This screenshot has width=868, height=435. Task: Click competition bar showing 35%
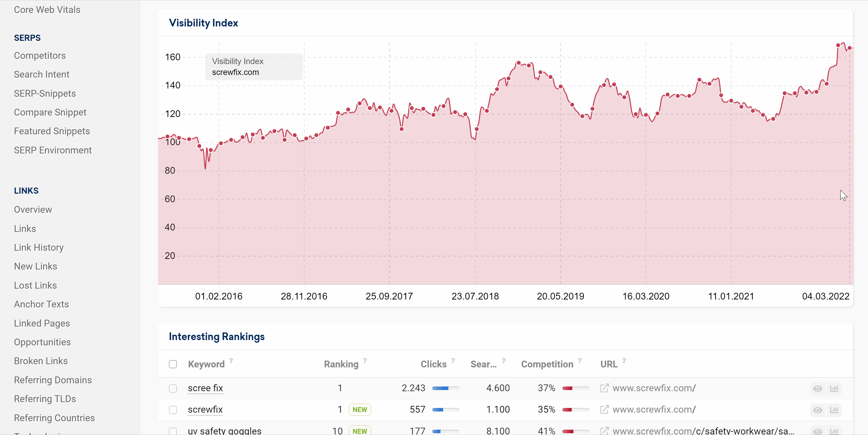tap(576, 410)
